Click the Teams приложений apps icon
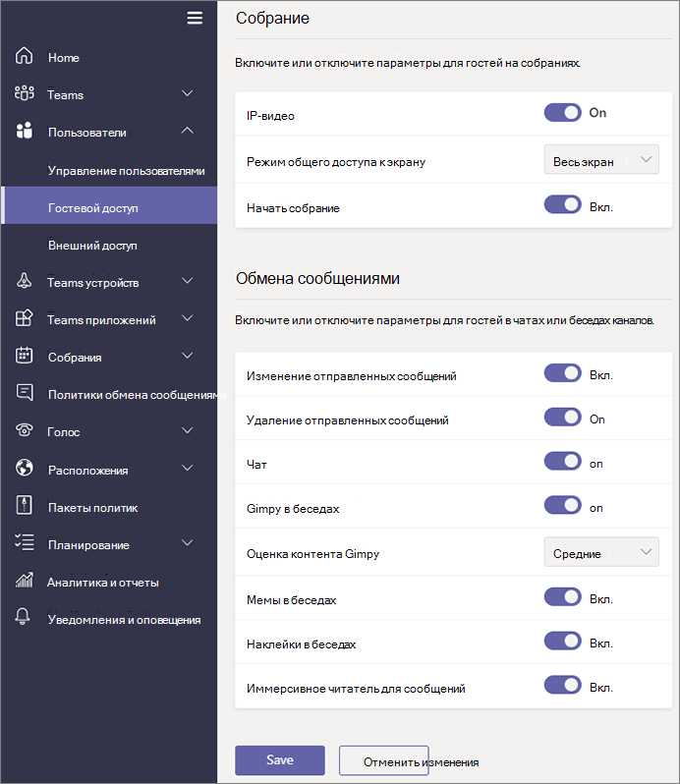 pyautogui.click(x=25, y=319)
